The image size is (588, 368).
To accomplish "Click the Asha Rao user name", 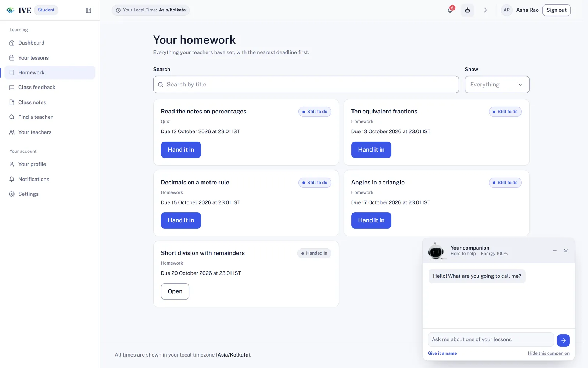I will [527, 10].
